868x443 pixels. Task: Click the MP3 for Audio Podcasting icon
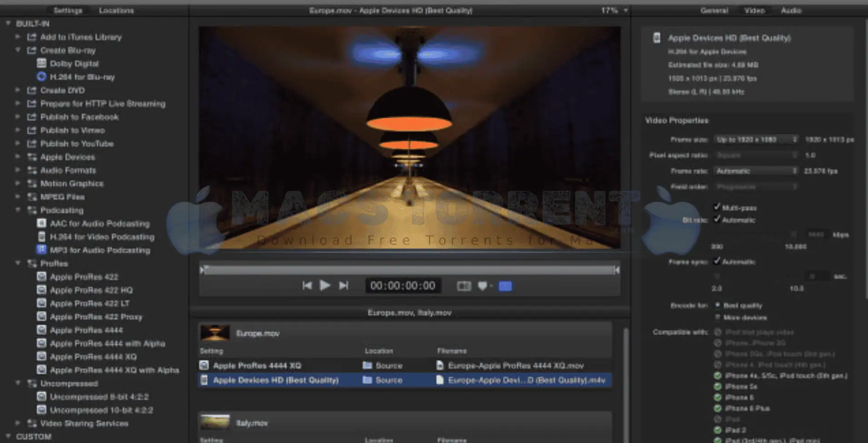[41, 250]
